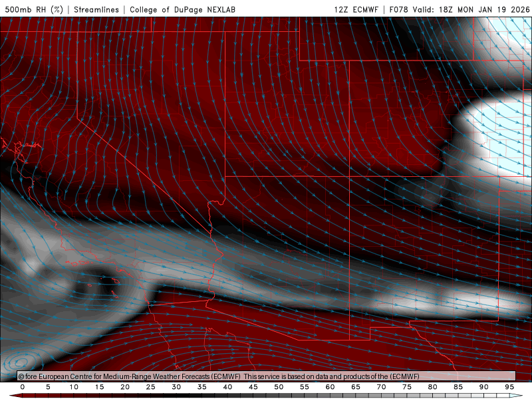Screen dimensions: 532x399
Task: Click the 'Streamlines' header label
Action: [96, 9]
